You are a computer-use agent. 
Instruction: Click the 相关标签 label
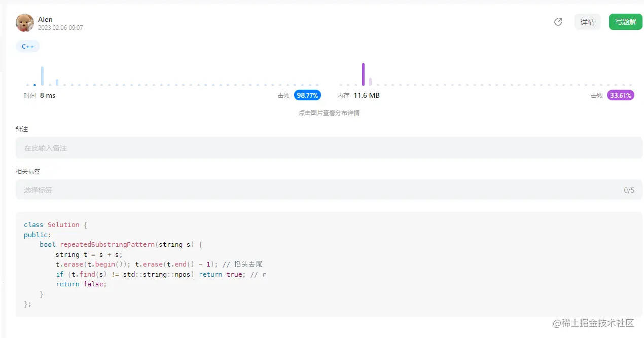point(28,172)
